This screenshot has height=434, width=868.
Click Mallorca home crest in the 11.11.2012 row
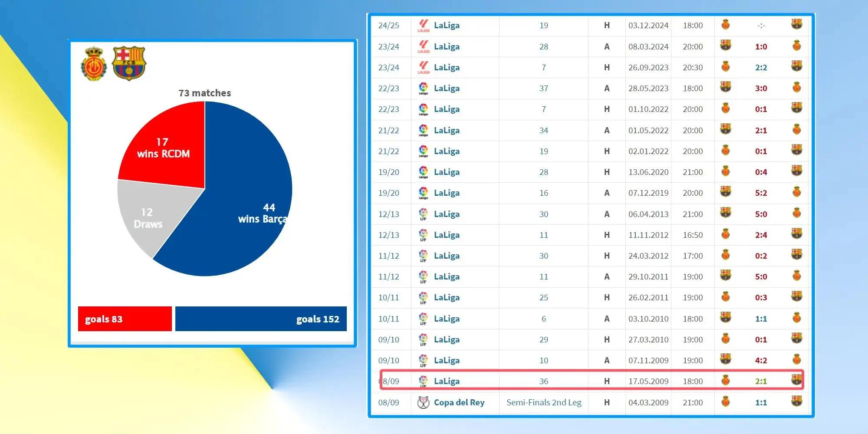click(725, 234)
